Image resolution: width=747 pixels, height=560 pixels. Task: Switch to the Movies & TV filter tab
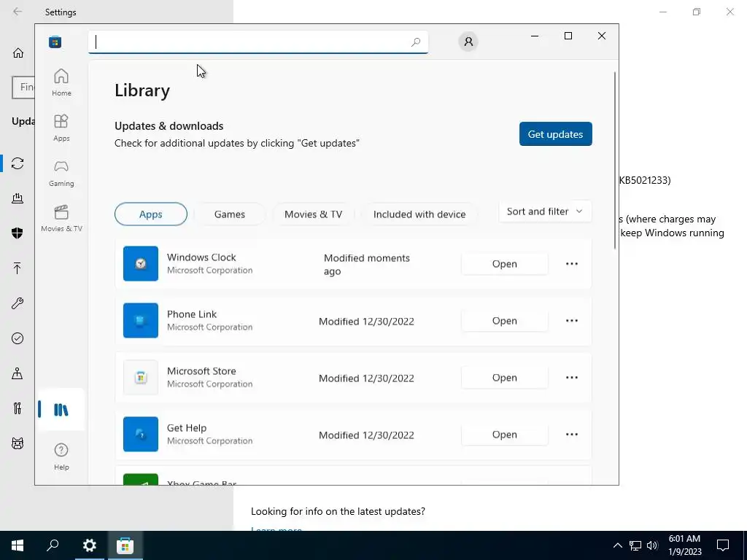point(314,214)
